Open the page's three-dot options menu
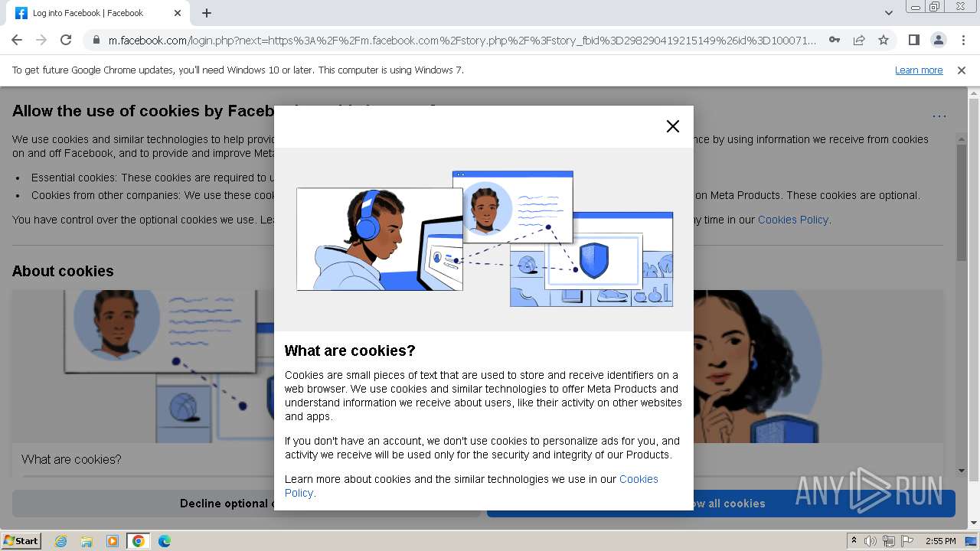Screen dimensions: 980x551 coord(939,116)
